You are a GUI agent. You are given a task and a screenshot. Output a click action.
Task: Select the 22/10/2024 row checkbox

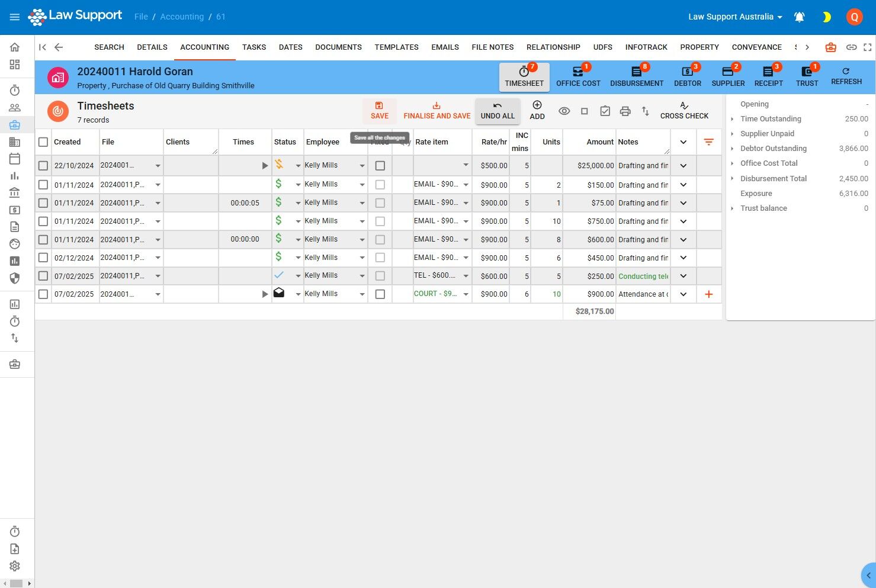click(x=43, y=166)
